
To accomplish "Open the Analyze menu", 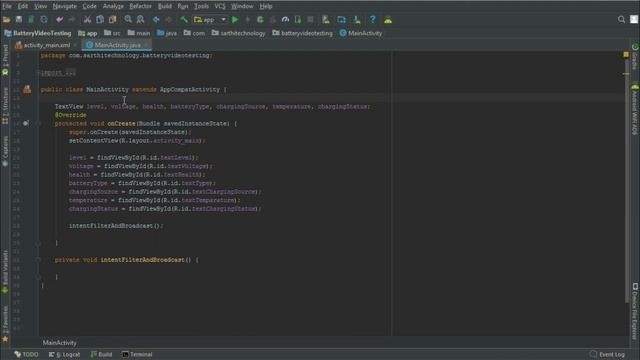I will 113,6.
